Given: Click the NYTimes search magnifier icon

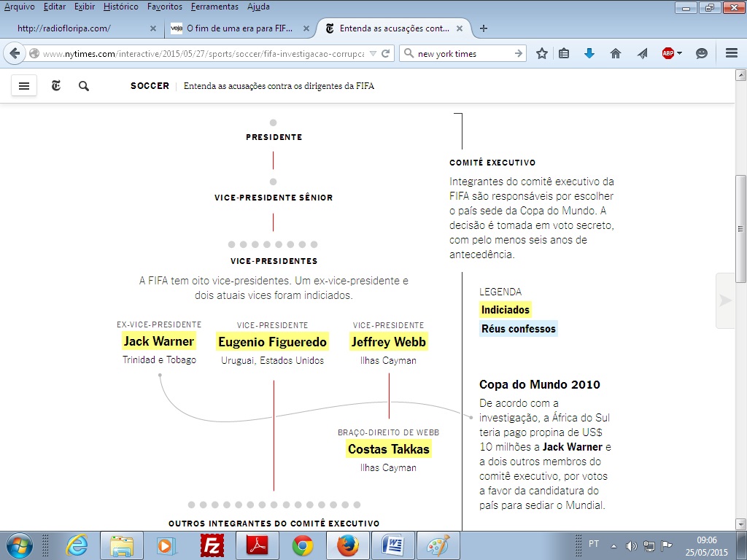Looking at the screenshot, I should (x=84, y=86).
